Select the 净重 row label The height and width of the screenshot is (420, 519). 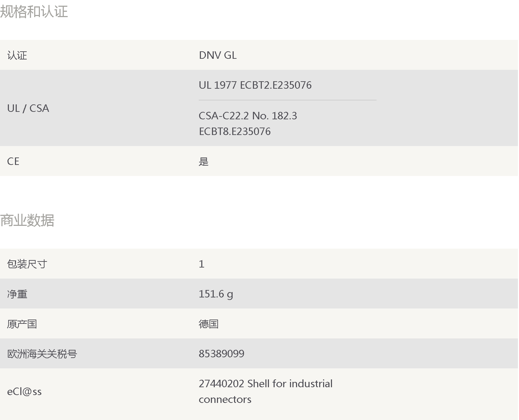click(x=17, y=294)
